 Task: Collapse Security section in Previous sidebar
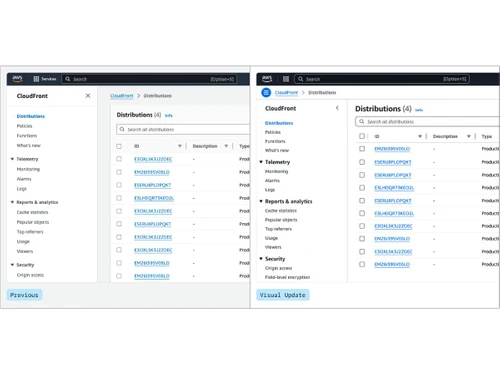click(12, 265)
